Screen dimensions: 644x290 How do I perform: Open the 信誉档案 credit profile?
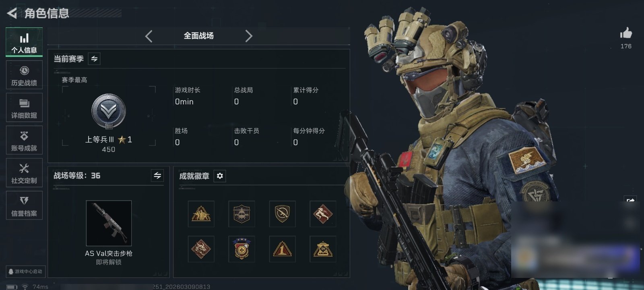point(24,206)
